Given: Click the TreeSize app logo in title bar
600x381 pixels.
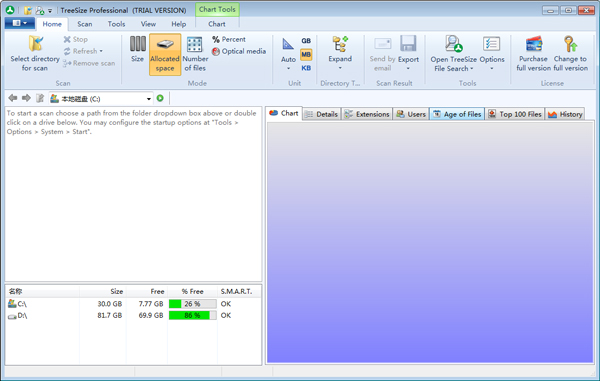Looking at the screenshot, I should pyautogui.click(x=10, y=10).
